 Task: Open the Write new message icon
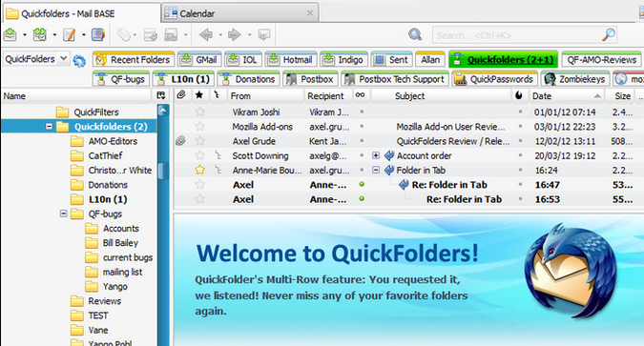pos(69,35)
